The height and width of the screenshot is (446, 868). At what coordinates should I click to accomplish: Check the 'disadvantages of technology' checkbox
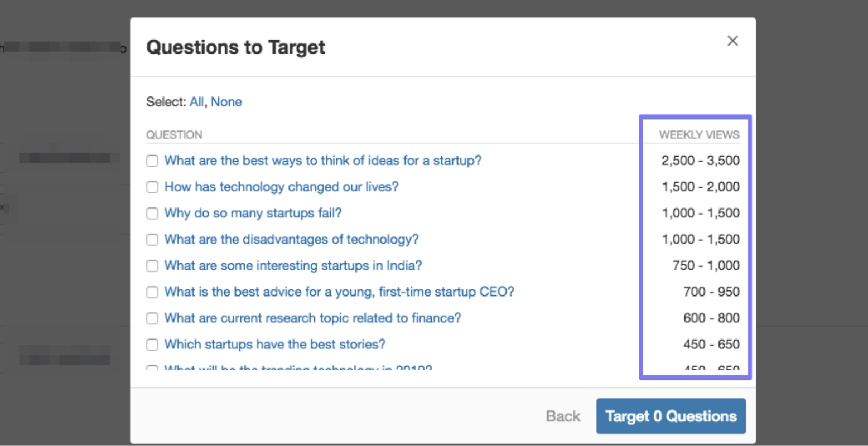[152, 240]
